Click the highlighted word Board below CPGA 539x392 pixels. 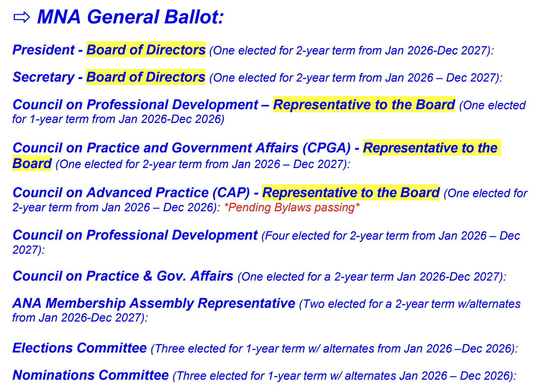click(x=32, y=164)
